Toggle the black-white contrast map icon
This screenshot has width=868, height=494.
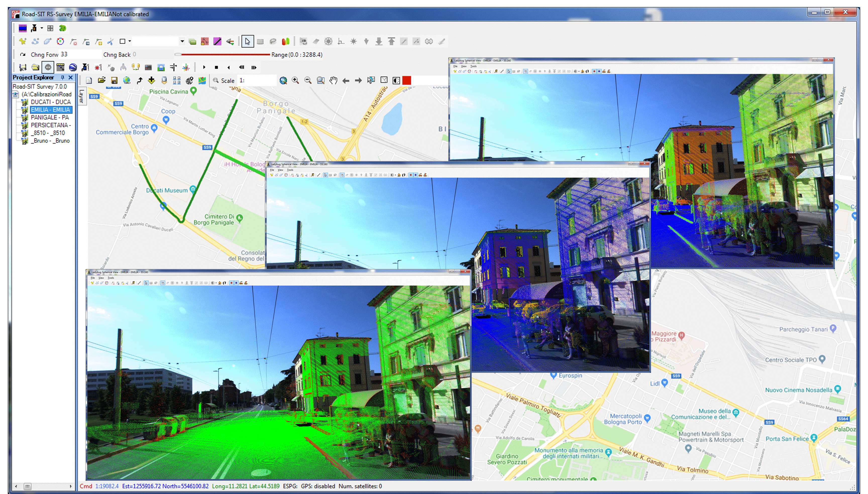click(396, 80)
